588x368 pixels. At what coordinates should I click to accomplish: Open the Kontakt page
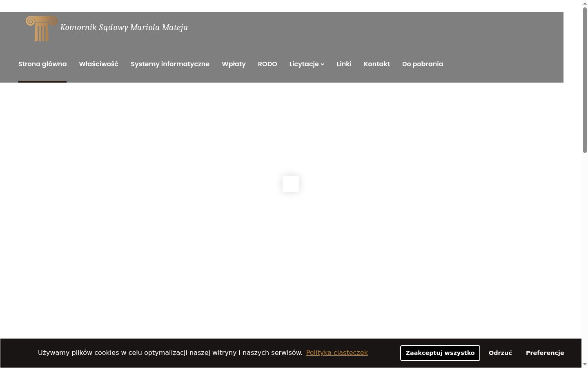point(376,64)
